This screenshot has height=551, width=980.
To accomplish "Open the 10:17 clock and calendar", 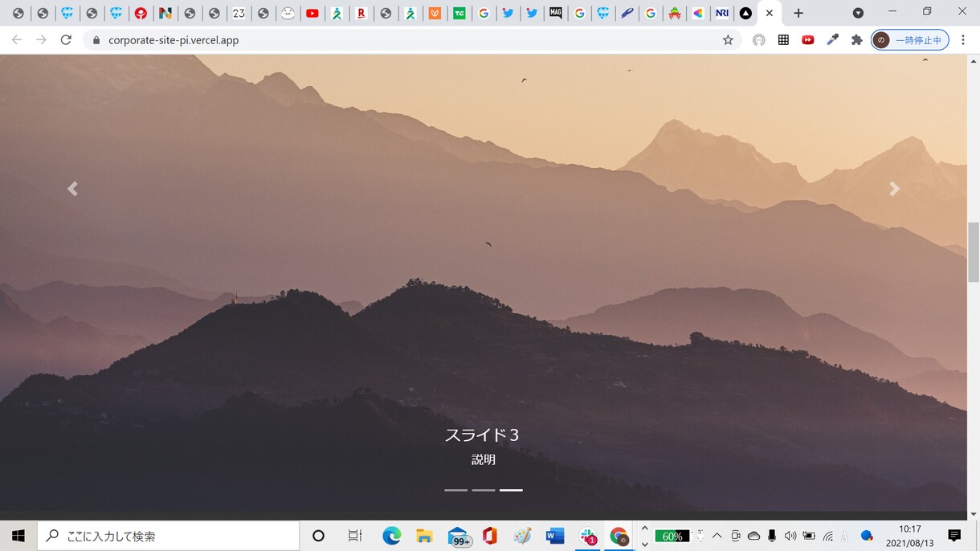I will [x=909, y=536].
